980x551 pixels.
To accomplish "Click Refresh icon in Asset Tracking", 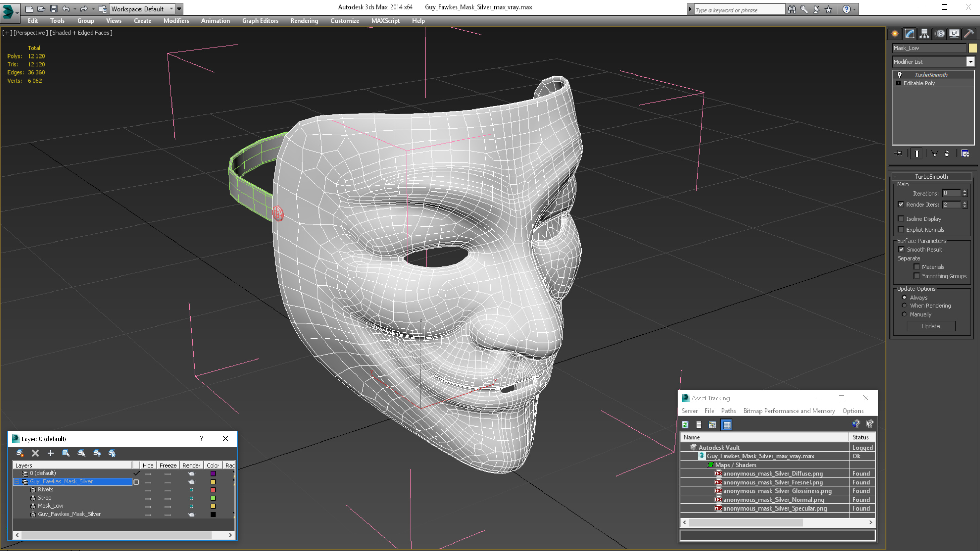I will coord(686,425).
